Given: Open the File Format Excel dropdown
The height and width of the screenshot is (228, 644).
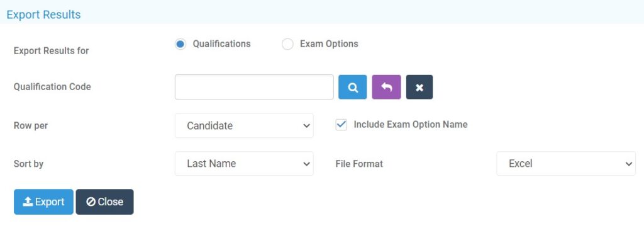Looking at the screenshot, I should [x=566, y=163].
